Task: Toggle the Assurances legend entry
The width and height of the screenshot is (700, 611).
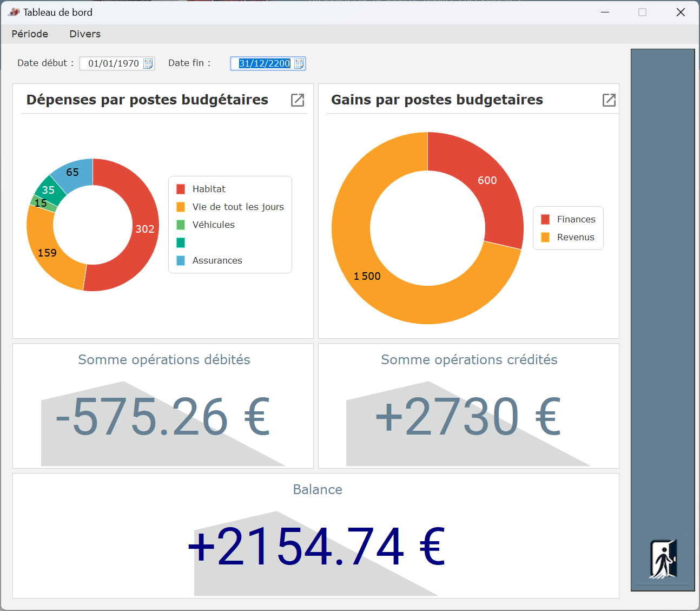Action: pyautogui.click(x=217, y=261)
